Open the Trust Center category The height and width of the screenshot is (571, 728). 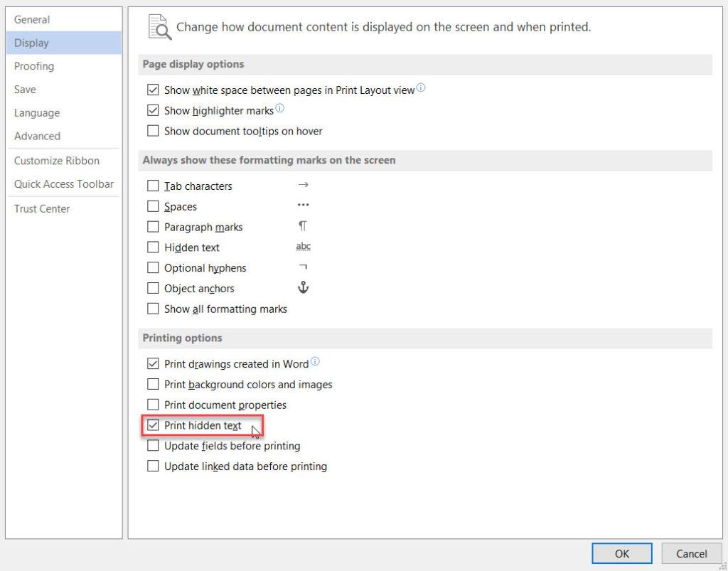tap(42, 209)
